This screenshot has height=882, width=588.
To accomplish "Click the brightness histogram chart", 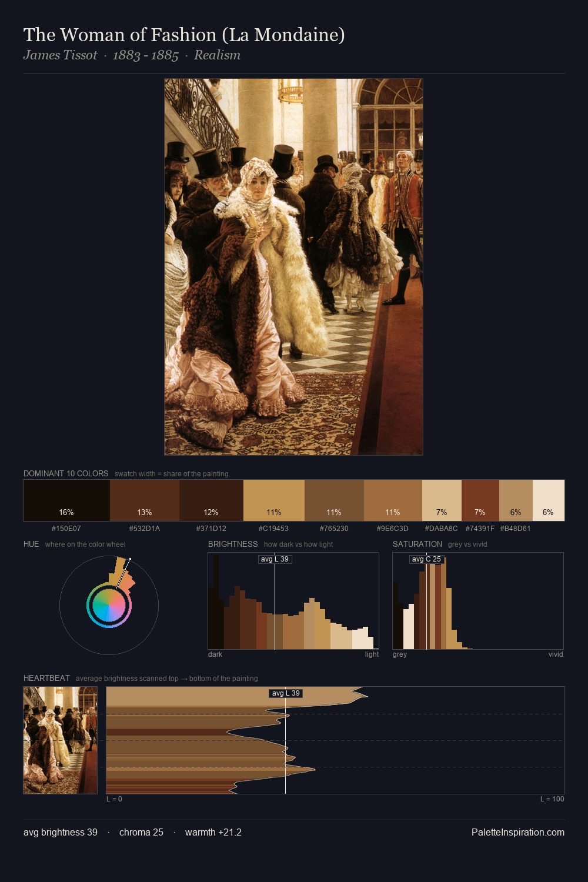I will click(293, 601).
